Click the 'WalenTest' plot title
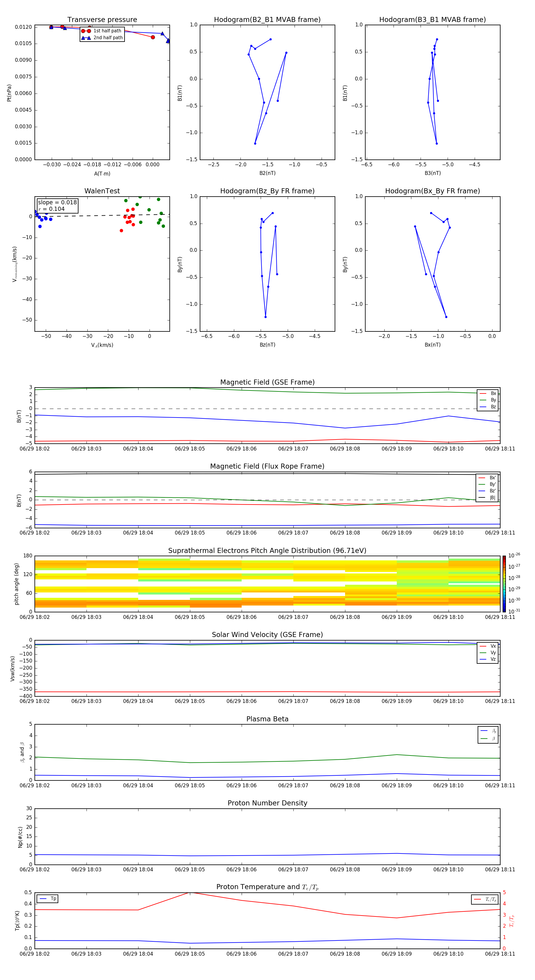This screenshot has width=535, height=980. [102, 191]
